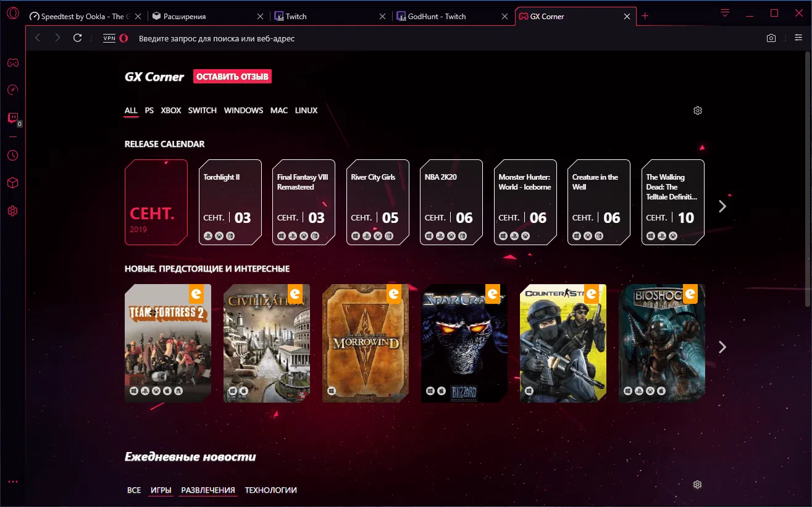This screenshot has width=812, height=507.
Task: Open the Civilization IV game cover
Action: coord(267,343)
